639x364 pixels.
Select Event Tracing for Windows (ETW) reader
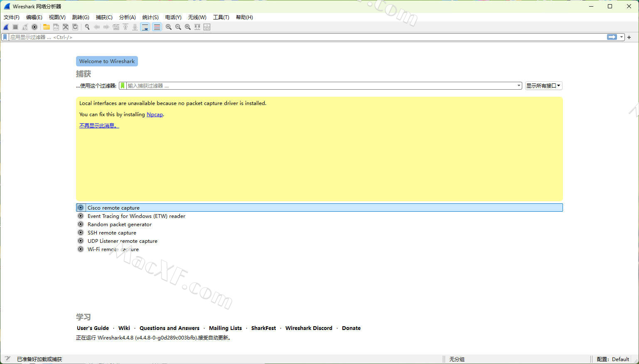[319, 216]
